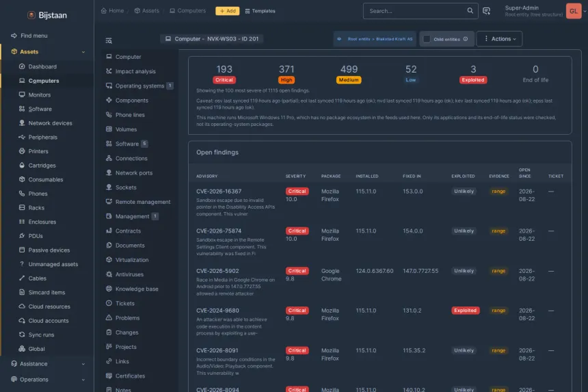Click the Knowledge base icon
The width and height of the screenshot is (588, 392).
(109, 289)
